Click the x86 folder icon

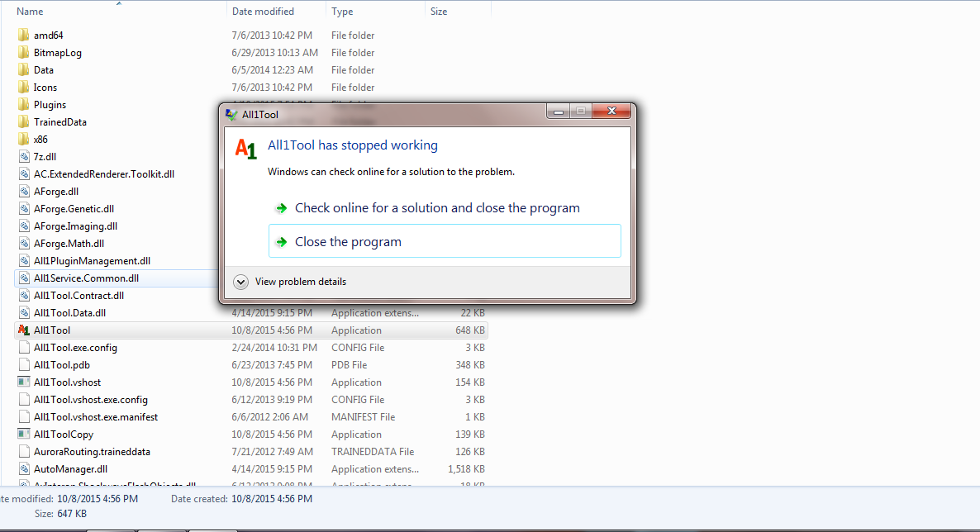(24, 140)
